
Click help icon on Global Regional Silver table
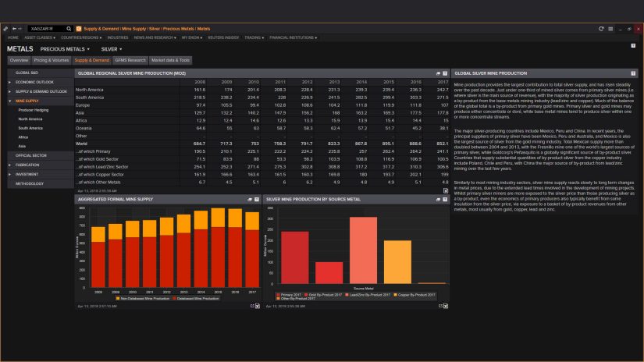click(x=445, y=73)
